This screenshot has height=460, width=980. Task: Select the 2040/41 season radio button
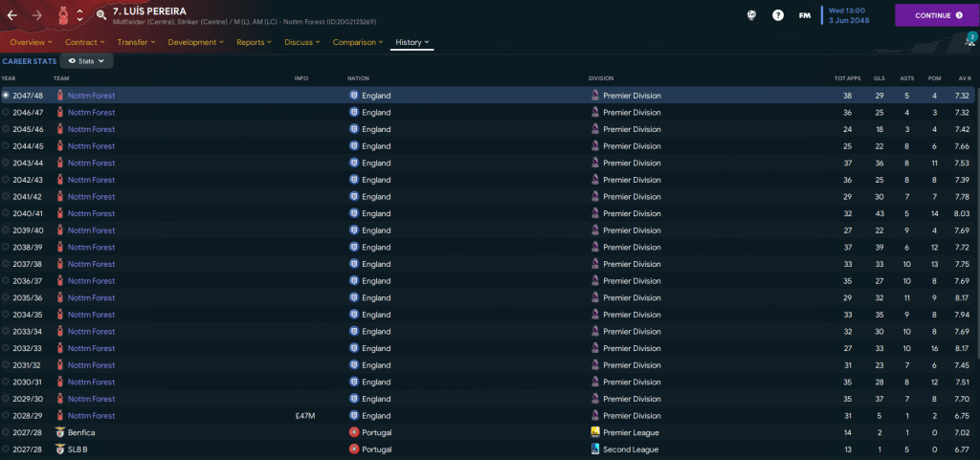tap(6, 213)
